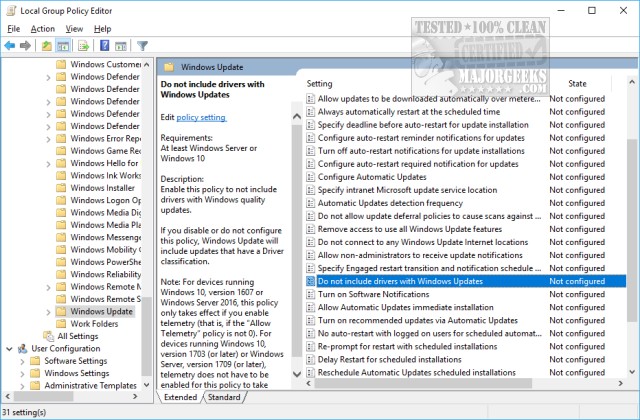
Task: Expand the Windows Error Rep node
Action: point(48,139)
